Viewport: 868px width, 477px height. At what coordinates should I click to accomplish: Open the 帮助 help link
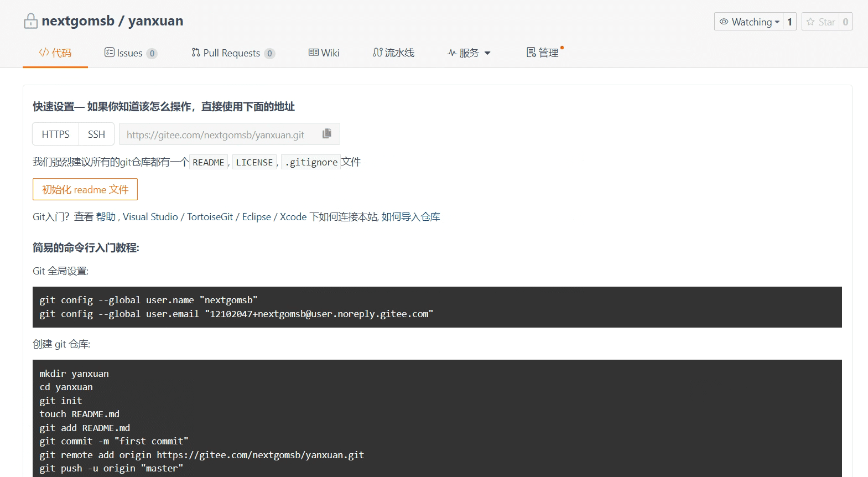click(x=106, y=217)
